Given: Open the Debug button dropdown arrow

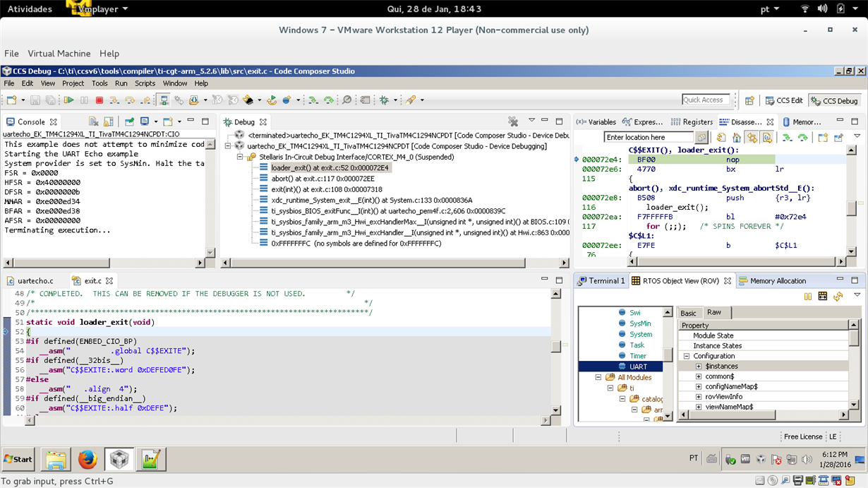Looking at the screenshot, I should tap(395, 100).
